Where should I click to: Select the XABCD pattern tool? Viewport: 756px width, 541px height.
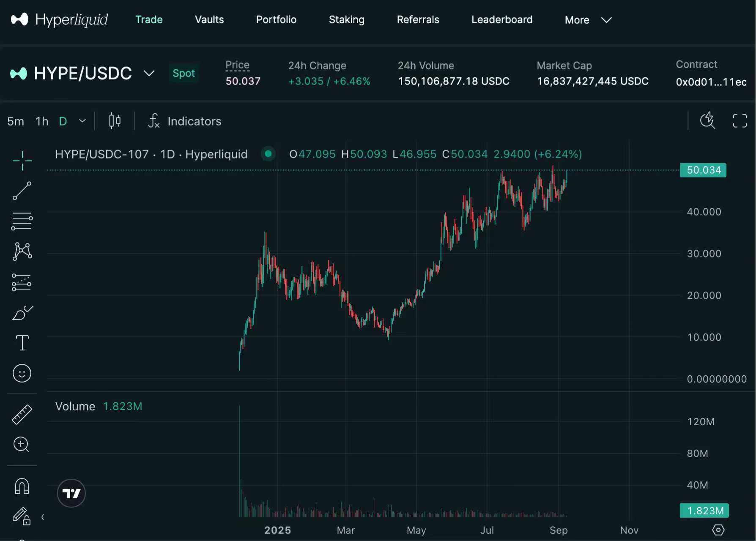[x=22, y=251]
